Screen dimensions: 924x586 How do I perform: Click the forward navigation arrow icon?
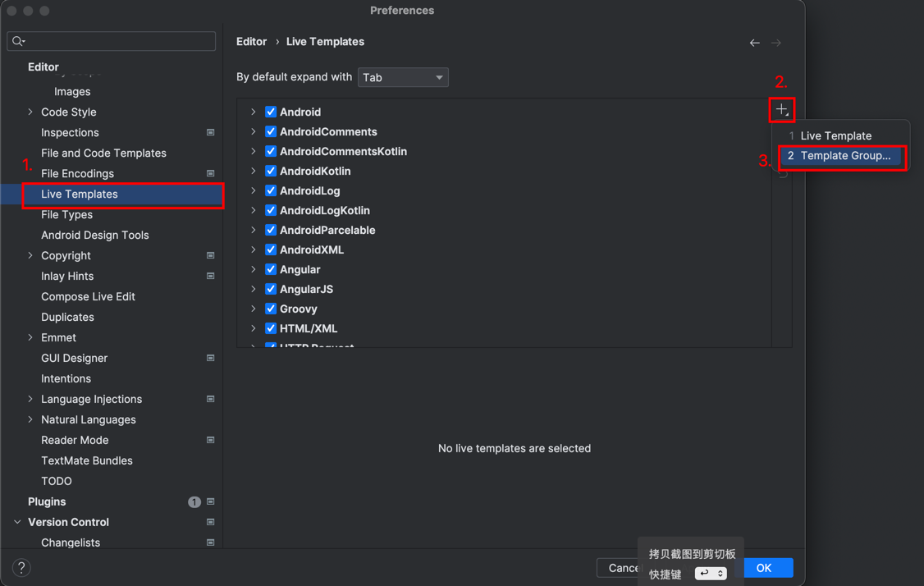776,43
